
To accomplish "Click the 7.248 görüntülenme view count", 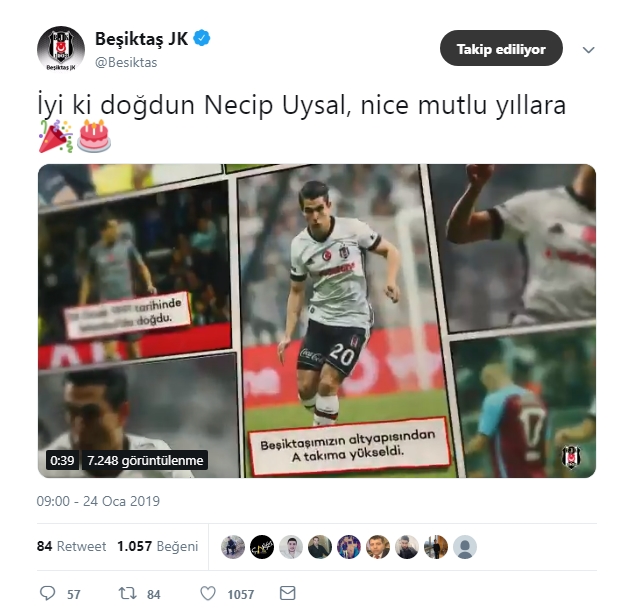I will point(145,460).
